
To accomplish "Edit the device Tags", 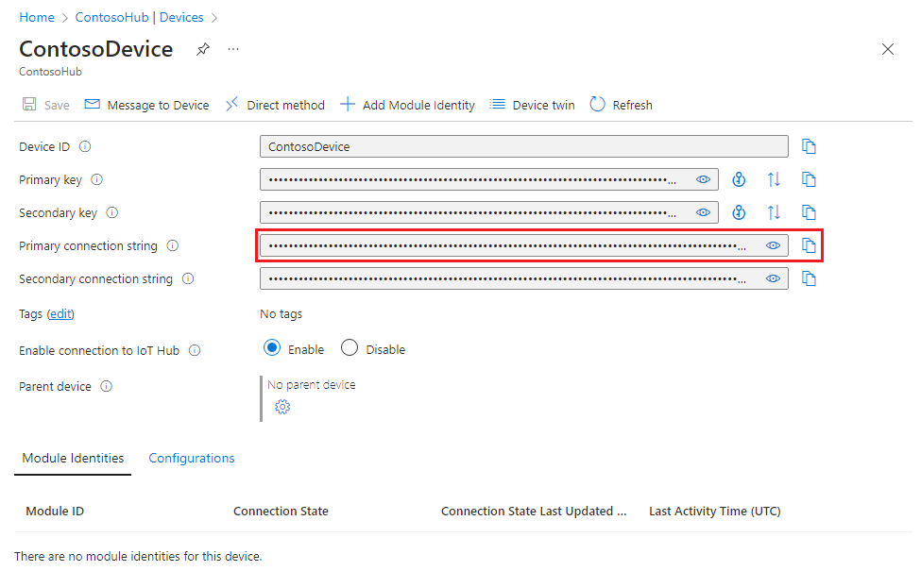I will click(60, 313).
